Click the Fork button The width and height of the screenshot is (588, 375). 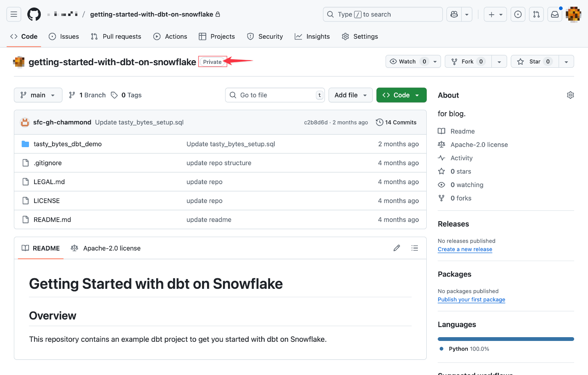coord(468,61)
